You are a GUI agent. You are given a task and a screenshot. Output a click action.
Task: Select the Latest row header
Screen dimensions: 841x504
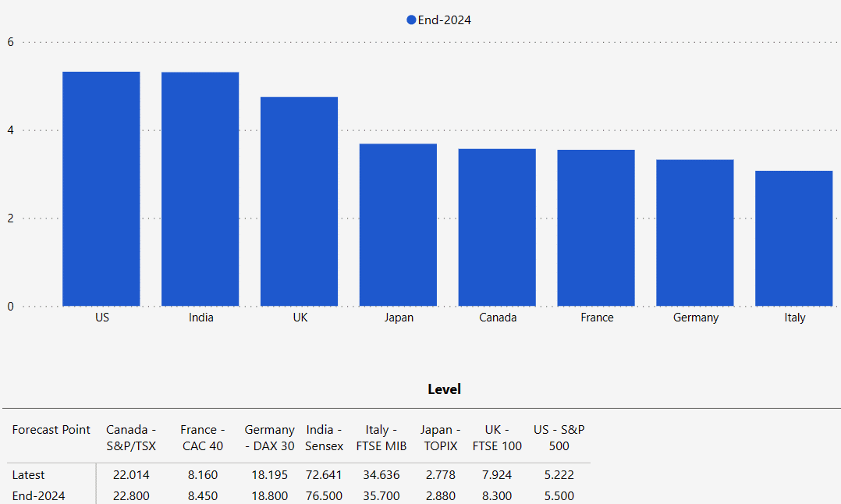click(x=29, y=474)
